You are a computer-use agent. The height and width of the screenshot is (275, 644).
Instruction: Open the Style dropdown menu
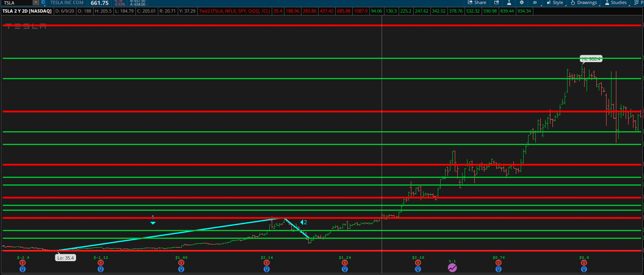click(x=555, y=2)
